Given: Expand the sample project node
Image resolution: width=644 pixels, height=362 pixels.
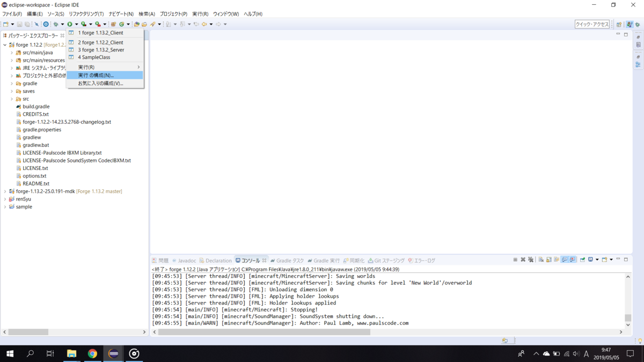Looking at the screenshot, I should click(5, 206).
